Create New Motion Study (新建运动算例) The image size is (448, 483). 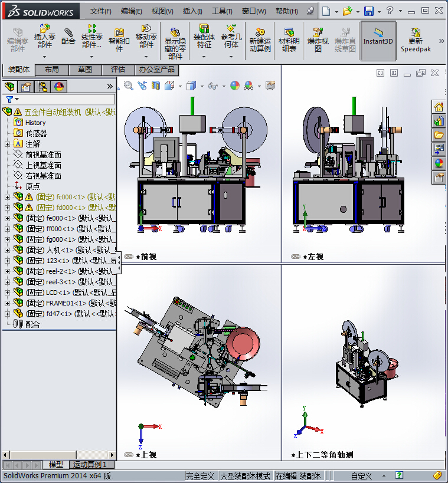tap(260, 40)
